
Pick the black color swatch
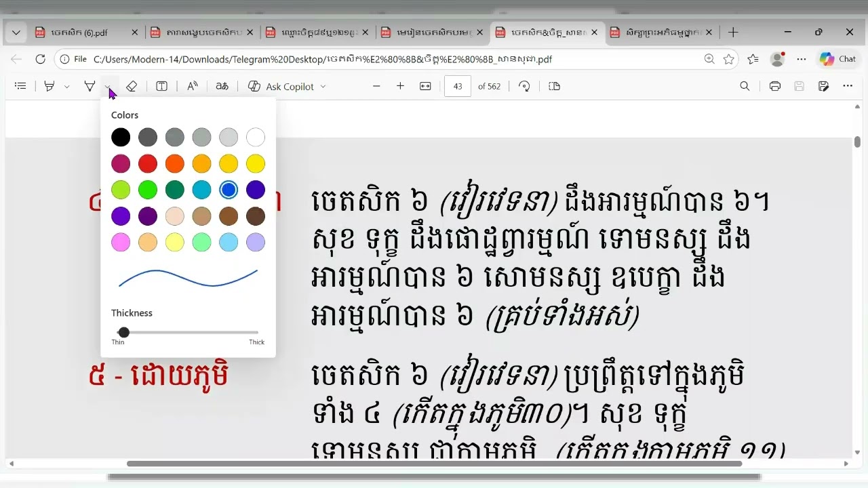[121, 138]
